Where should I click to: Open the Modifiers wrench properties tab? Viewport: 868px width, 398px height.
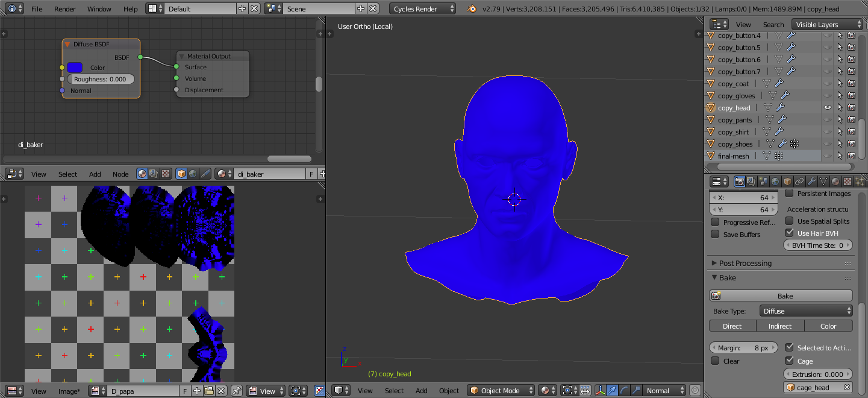tap(812, 181)
